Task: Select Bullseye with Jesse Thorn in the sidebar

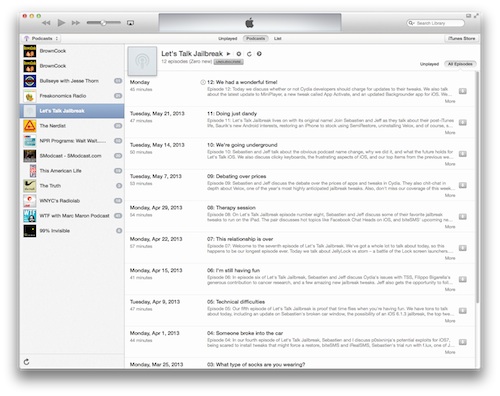Action: [72, 81]
